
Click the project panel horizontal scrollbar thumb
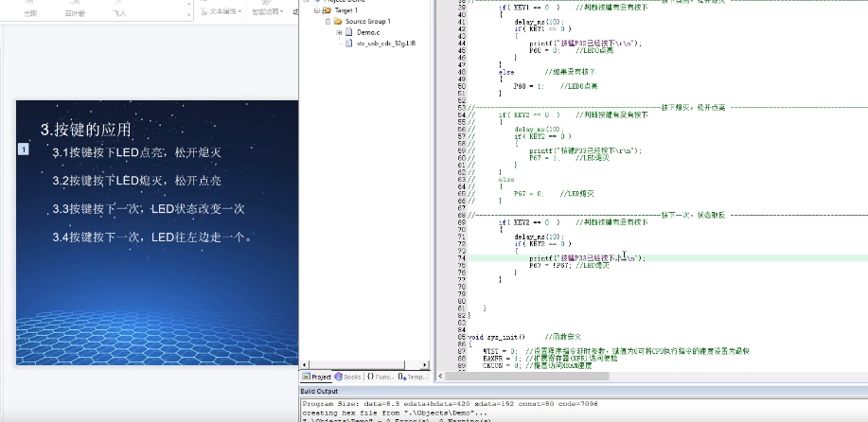pos(357,365)
